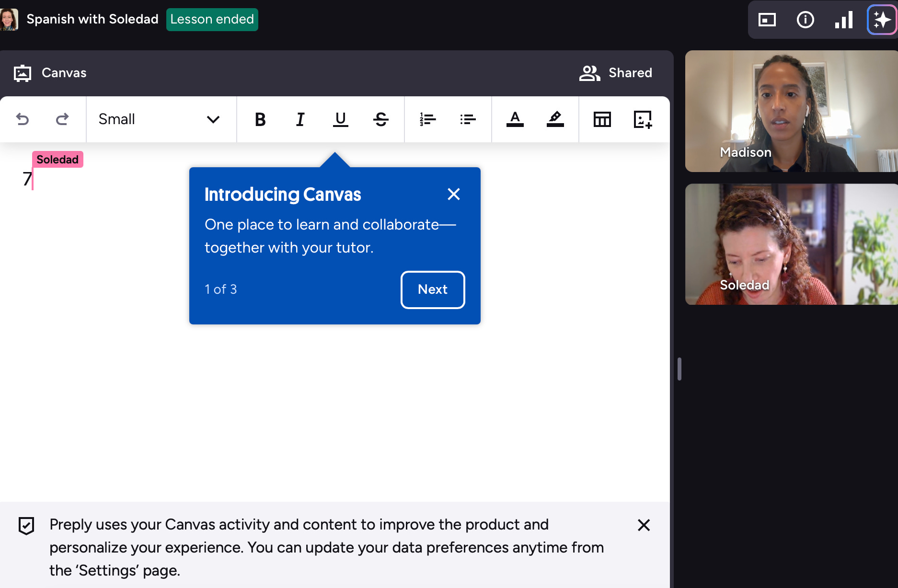Open the lesson info icon
The width and height of the screenshot is (898, 588).
pos(806,20)
